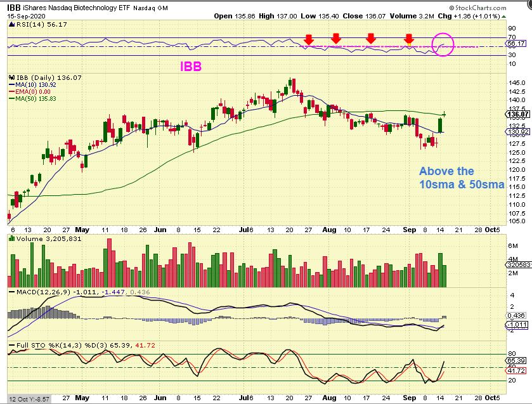The image size is (532, 404).
Task: Click the green MA(50) legend line marker
Action: [x=12, y=99]
